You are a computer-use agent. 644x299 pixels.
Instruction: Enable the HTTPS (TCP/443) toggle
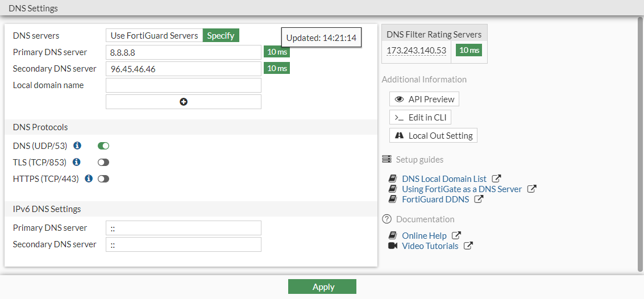click(x=103, y=178)
